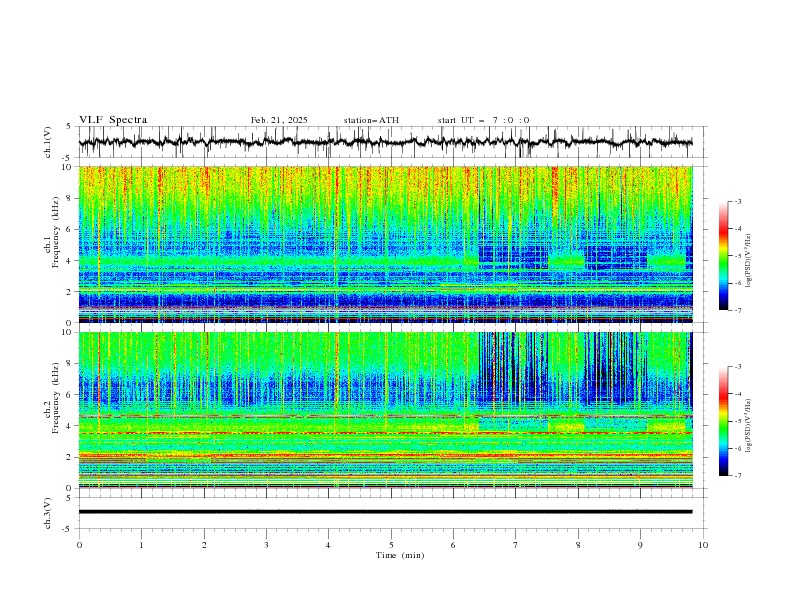
Task: Click the ch.1 spectrogram color scale bar
Action: click(x=723, y=256)
